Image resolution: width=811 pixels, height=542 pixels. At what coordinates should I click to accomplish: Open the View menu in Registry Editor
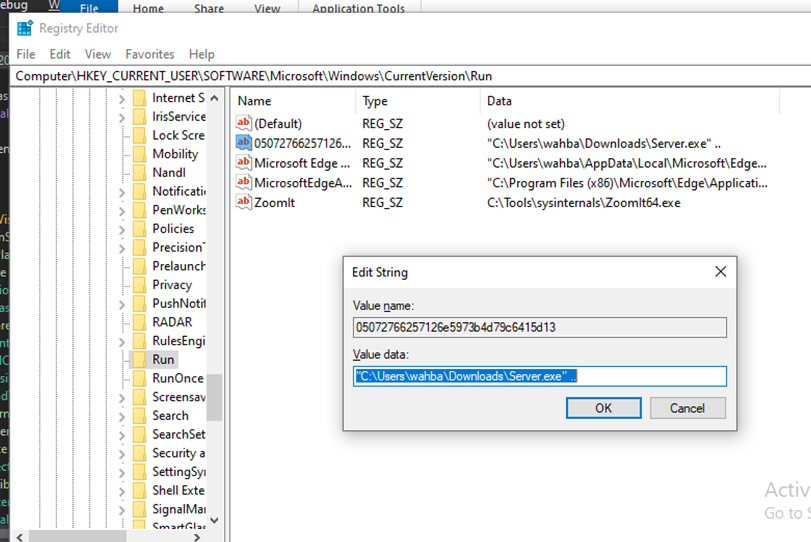(x=98, y=54)
